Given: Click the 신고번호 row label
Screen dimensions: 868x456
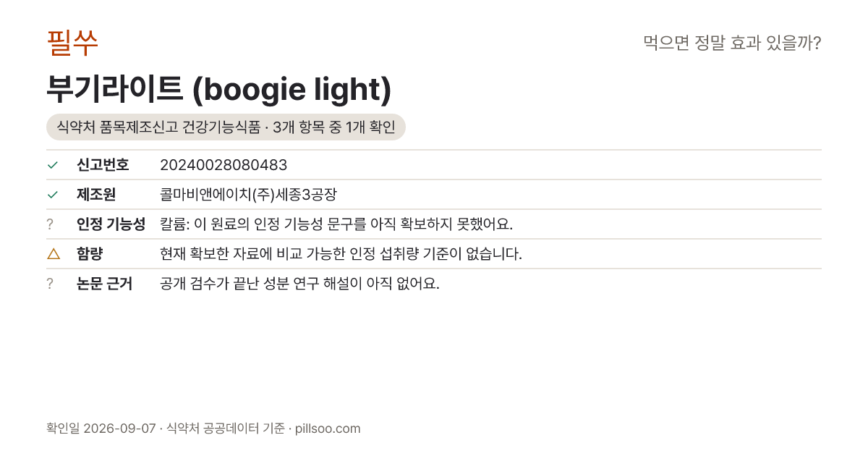Looking at the screenshot, I should (x=103, y=165).
